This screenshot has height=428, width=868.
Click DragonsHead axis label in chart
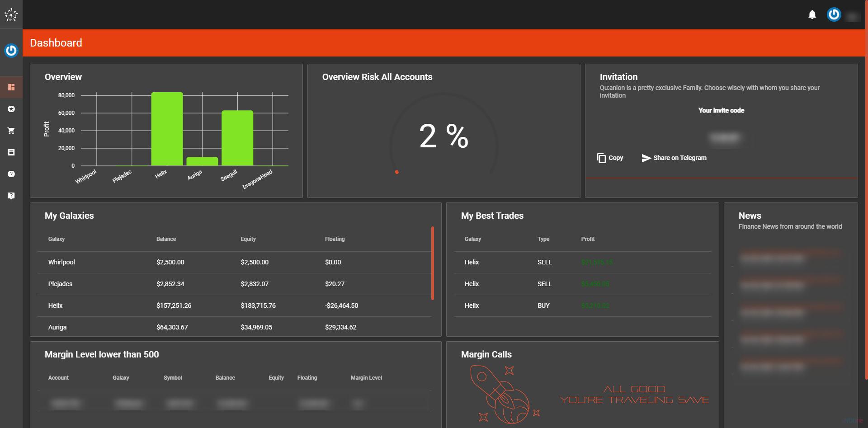[257, 179]
